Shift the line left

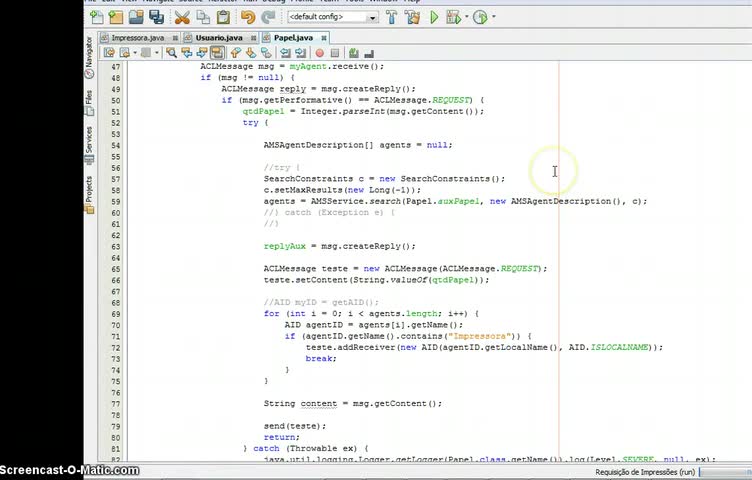pyautogui.click(x=285, y=53)
